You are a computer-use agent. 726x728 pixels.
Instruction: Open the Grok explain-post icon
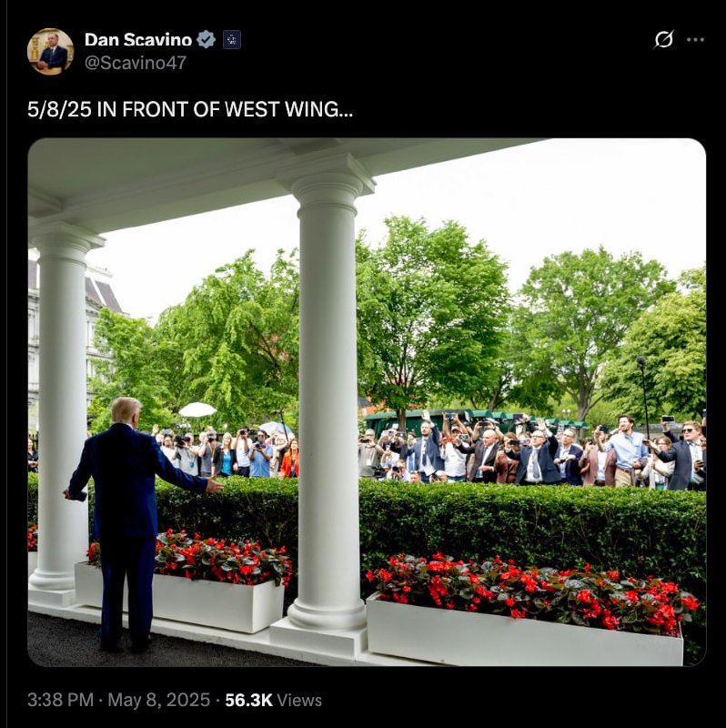tap(664, 39)
